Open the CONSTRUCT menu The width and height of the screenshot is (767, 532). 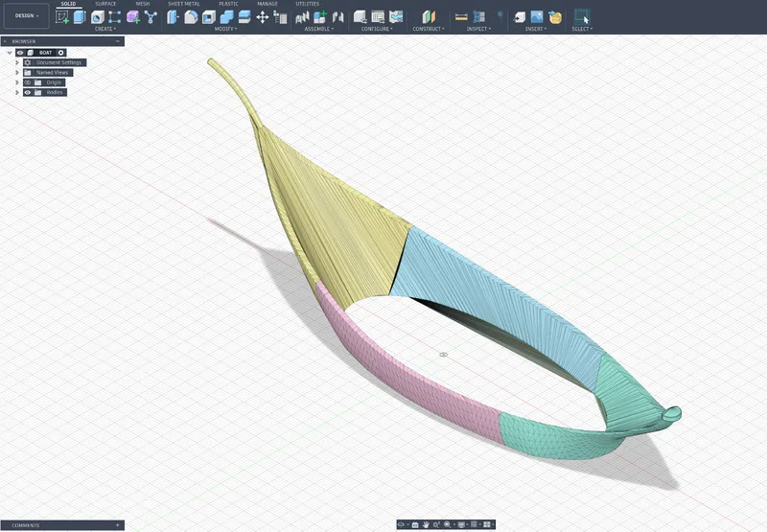tap(429, 29)
